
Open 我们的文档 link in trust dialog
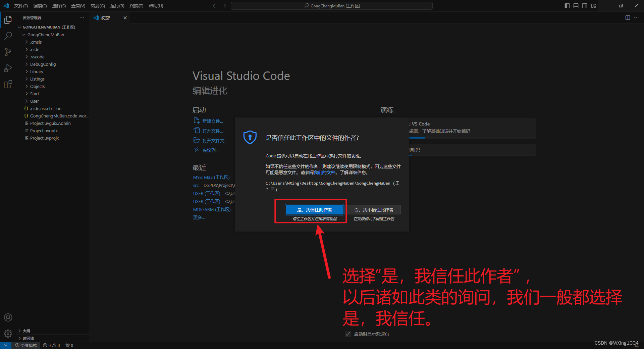[324, 172]
